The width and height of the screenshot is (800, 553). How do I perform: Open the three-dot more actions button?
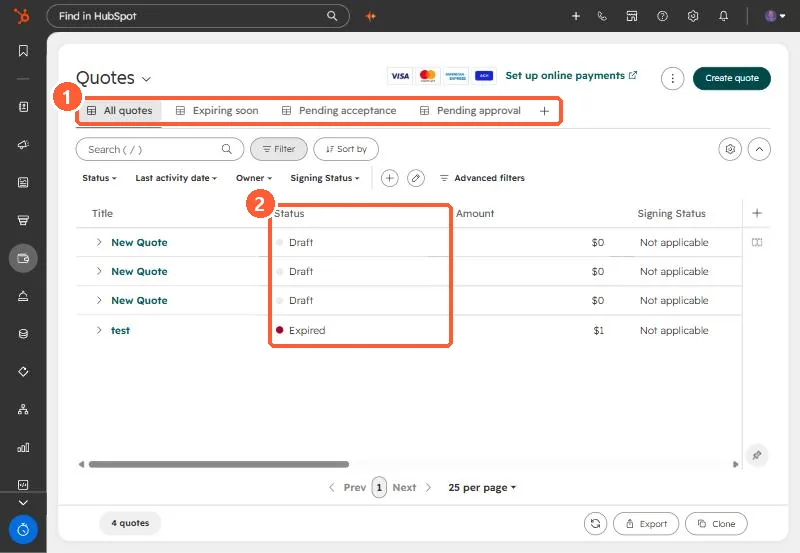pos(672,79)
